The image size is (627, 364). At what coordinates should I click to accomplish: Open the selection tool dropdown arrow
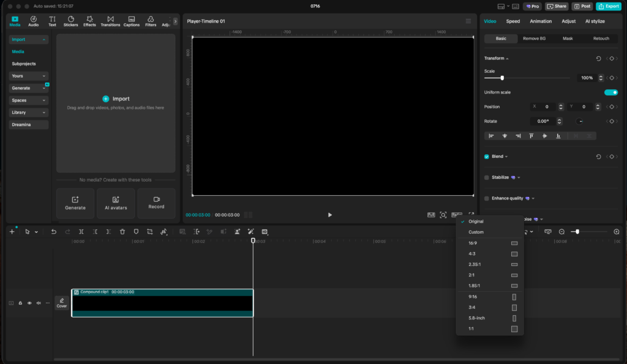[36, 232]
